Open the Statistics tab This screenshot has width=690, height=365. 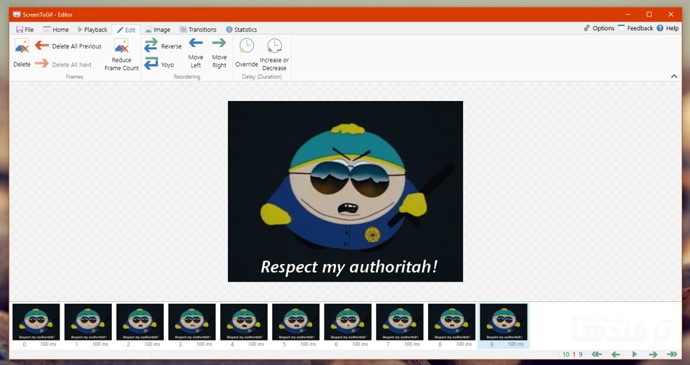(x=241, y=29)
